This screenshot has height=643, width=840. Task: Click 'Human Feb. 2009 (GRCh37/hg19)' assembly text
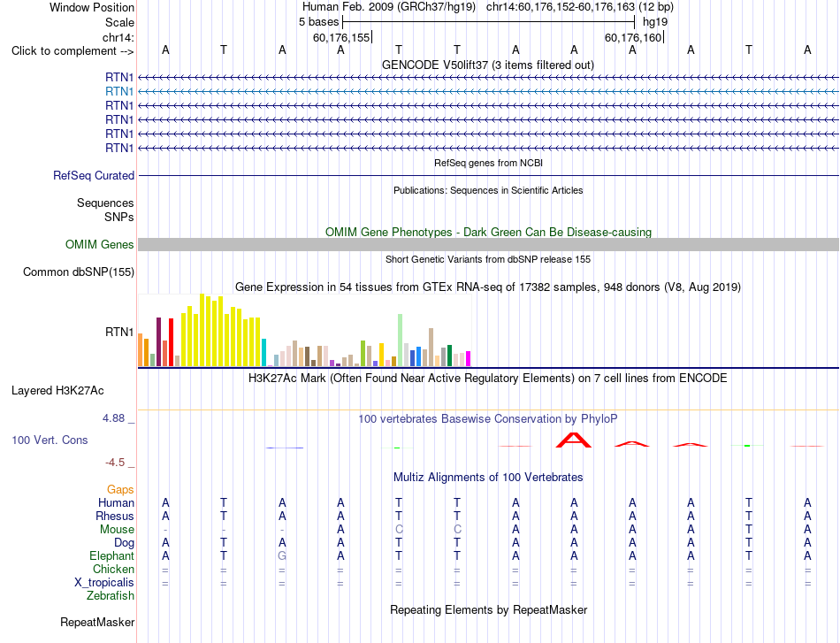pos(389,7)
